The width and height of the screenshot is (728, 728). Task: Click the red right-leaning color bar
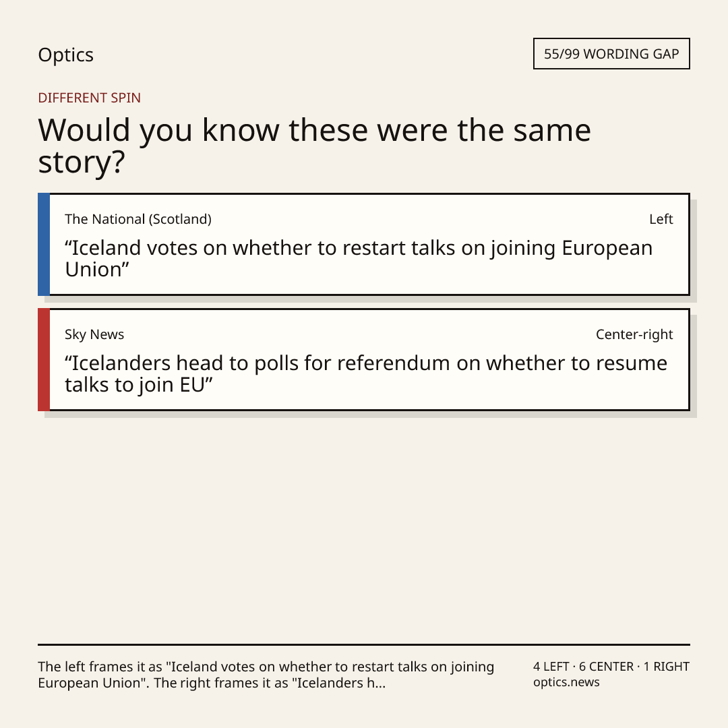44,359
